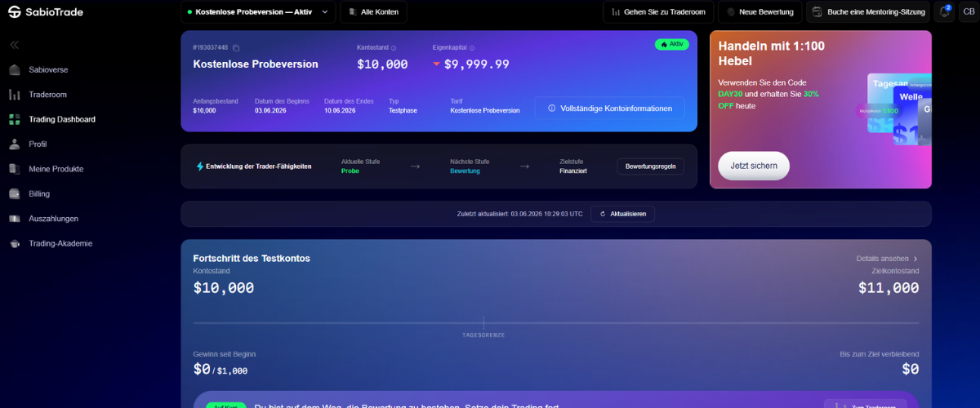Click the Nächste Stufe 'Bewertung' text
This screenshot has height=408, width=980.
[465, 171]
